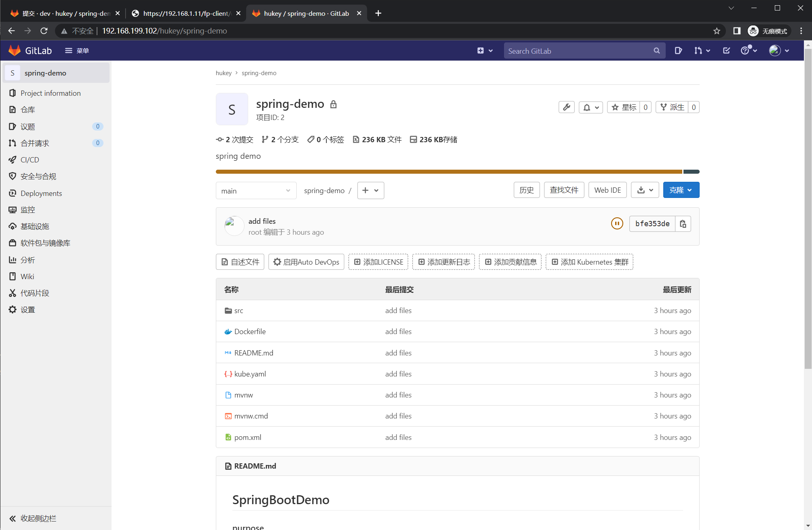Click the GitLab logo in header
The height and width of the screenshot is (530, 812).
point(30,50)
